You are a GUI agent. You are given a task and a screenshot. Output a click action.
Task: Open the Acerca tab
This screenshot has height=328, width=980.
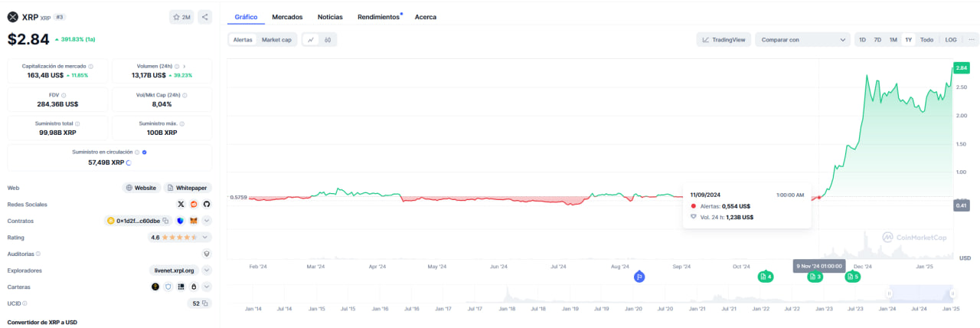pyautogui.click(x=426, y=17)
